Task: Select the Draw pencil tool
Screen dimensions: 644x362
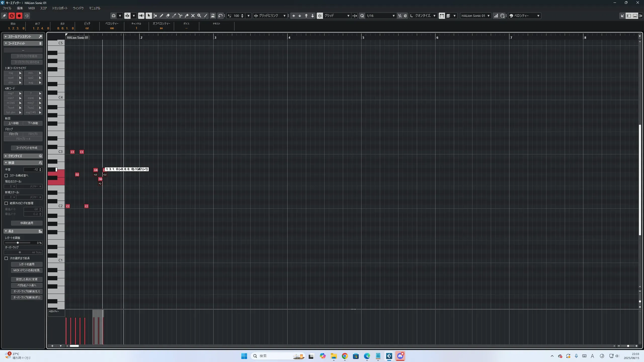Action: tap(162, 16)
